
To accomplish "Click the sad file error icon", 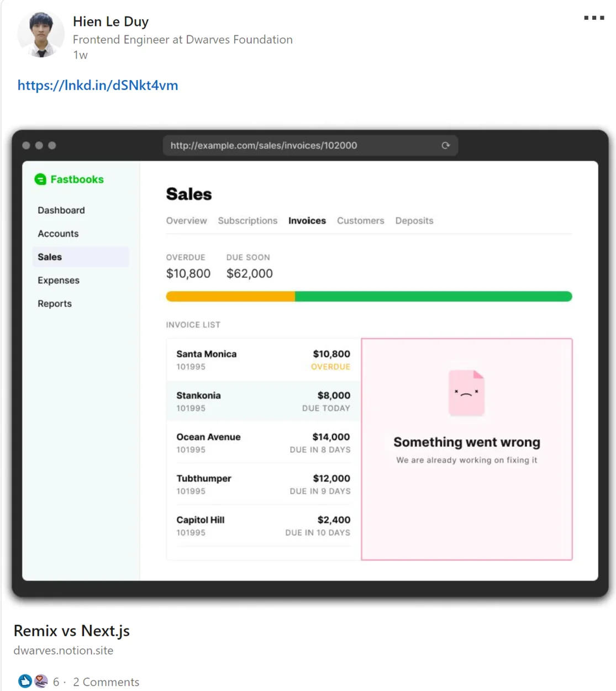I will click(x=467, y=393).
